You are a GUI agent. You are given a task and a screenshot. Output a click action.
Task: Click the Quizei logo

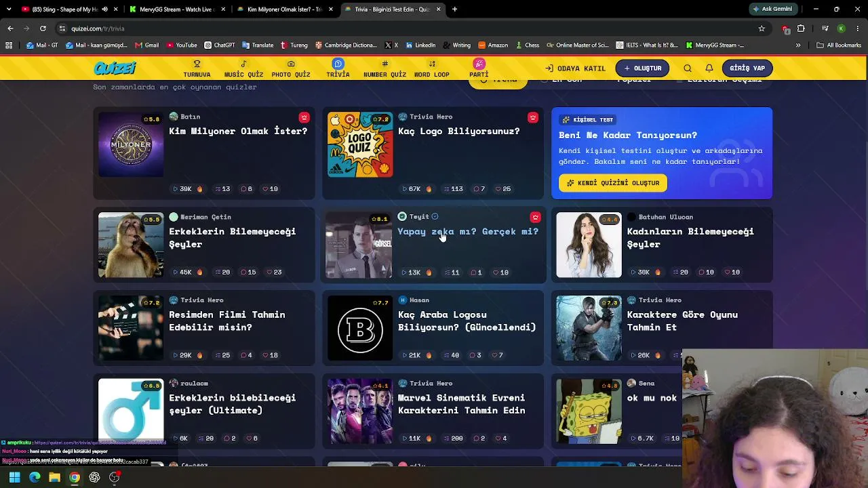(x=115, y=68)
